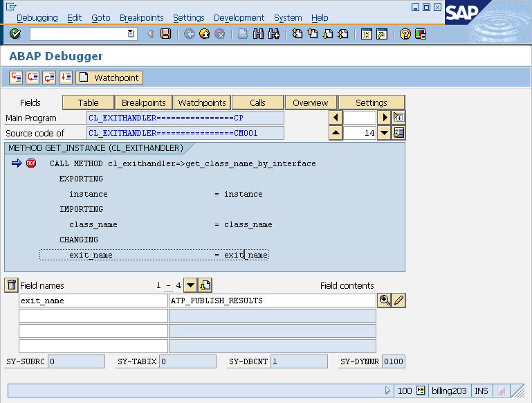
Task: Click the Create New Session icon
Action: pyautogui.click(x=367, y=34)
